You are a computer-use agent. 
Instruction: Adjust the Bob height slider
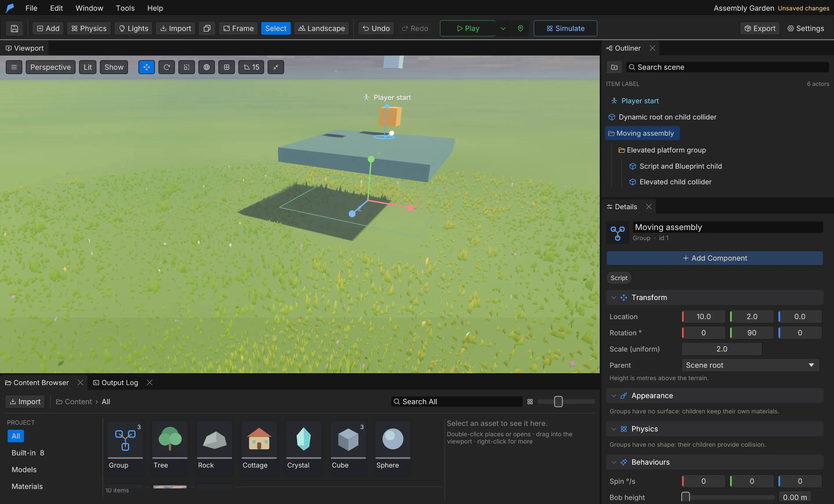[728, 497]
